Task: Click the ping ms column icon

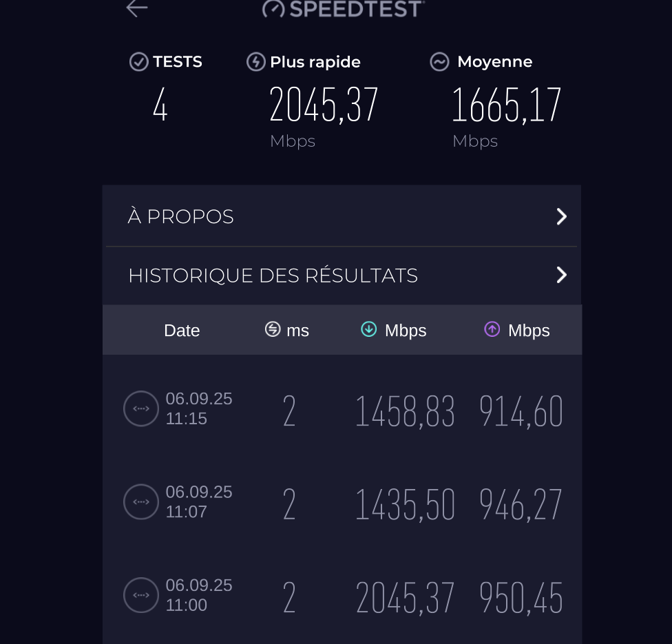Action: 273,330
